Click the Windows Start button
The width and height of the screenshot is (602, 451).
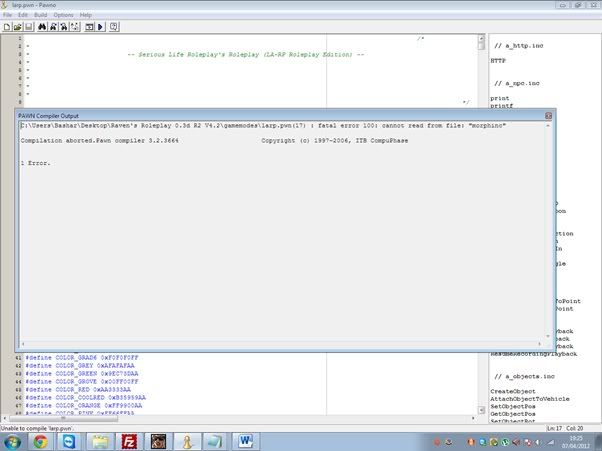[12, 442]
